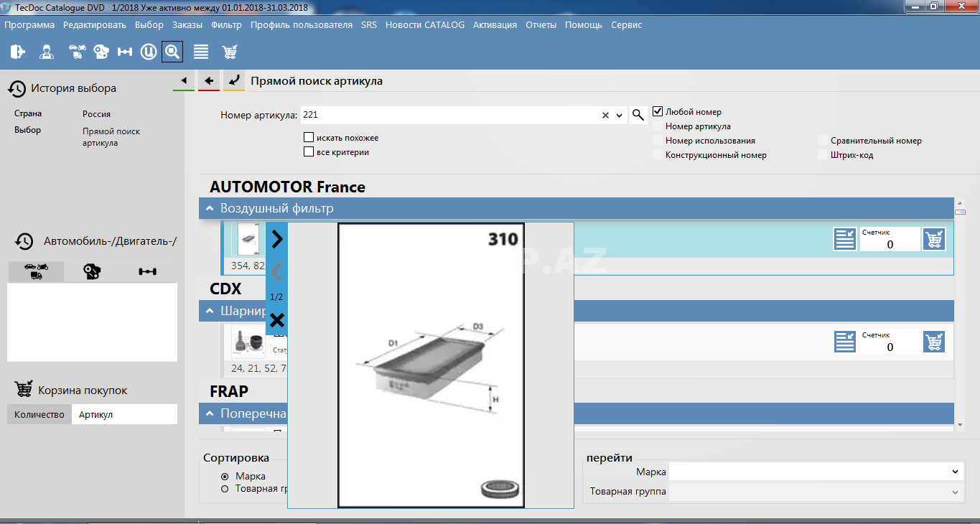Switch to the vehicles tab in history panel
Image resolution: width=980 pixels, height=524 pixels.
click(36, 271)
